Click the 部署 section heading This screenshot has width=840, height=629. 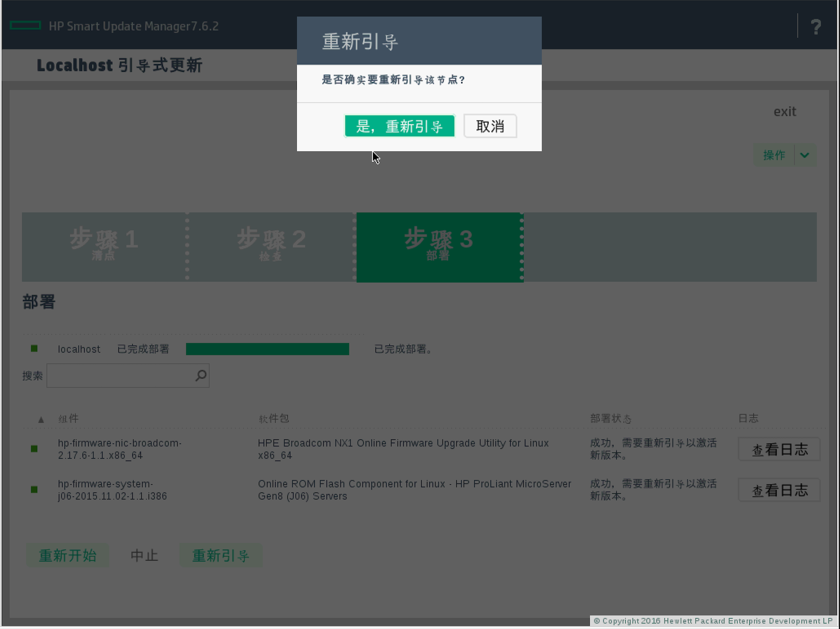[x=39, y=302]
